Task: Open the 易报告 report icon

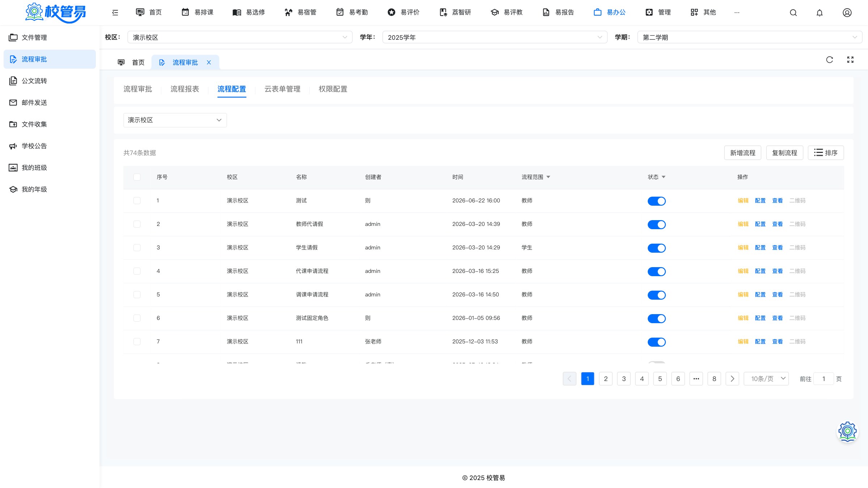Action: tap(546, 12)
